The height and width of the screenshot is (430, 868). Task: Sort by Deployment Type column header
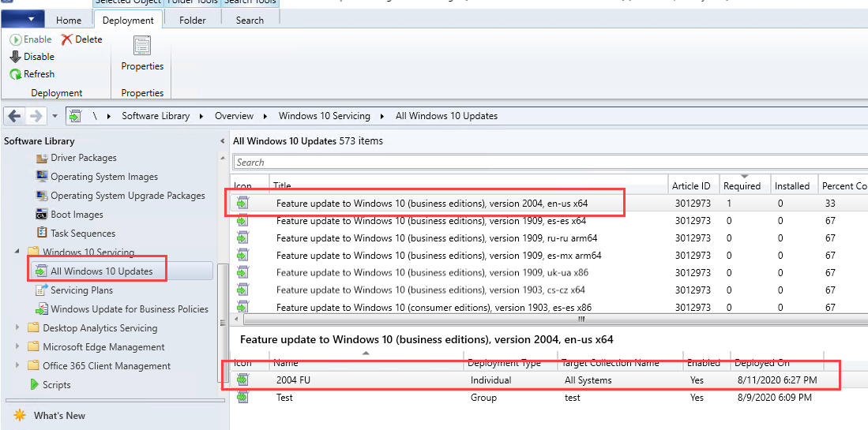[x=510, y=363]
